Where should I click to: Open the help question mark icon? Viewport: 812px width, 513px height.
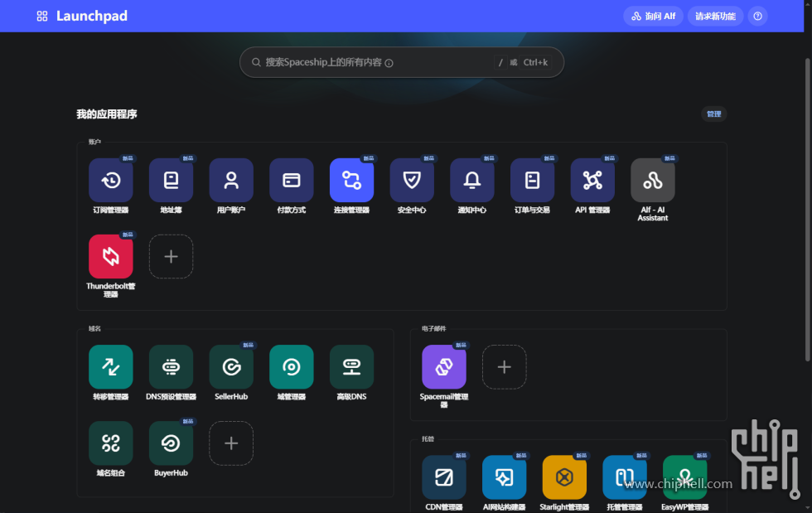click(x=757, y=16)
